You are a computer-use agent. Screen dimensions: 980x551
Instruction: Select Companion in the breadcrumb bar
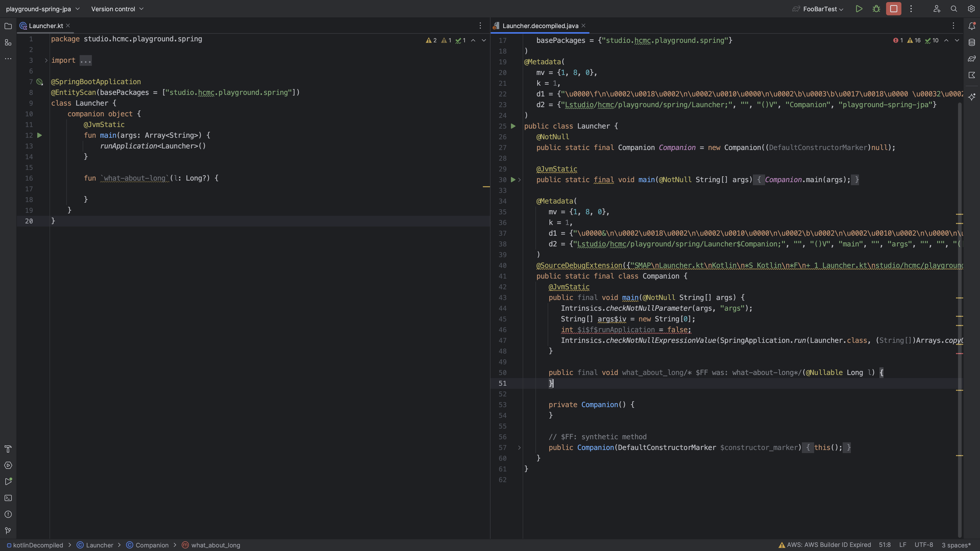click(152, 545)
